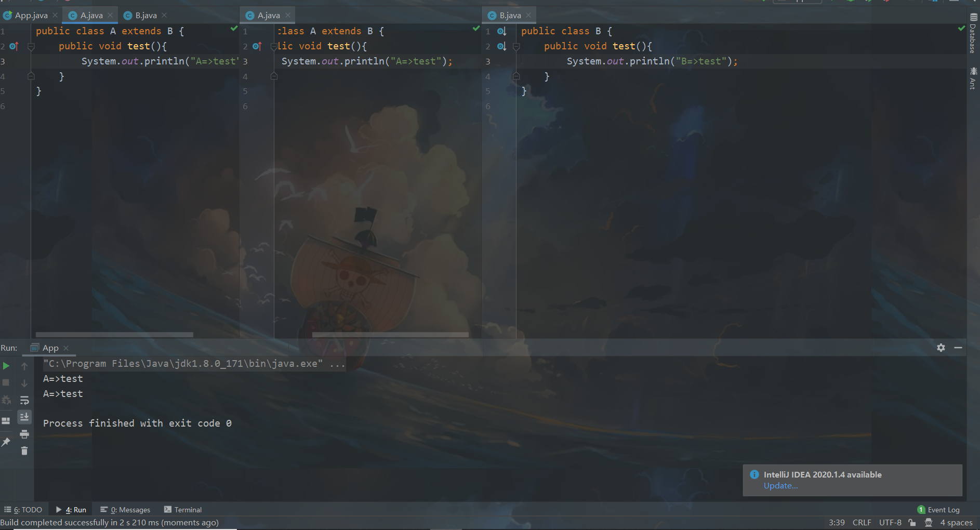The width and height of the screenshot is (980, 530).
Task: Hide the Run tool window
Action: pyautogui.click(x=958, y=348)
